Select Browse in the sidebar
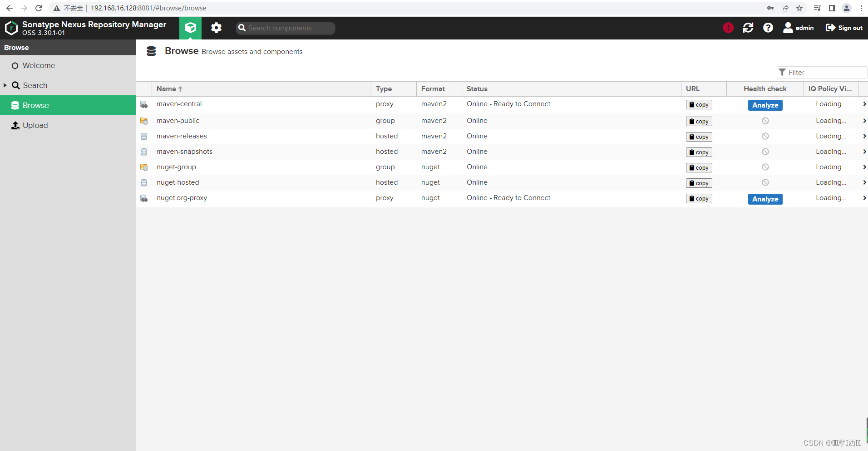Viewport: 868px width, 451px height. point(68,105)
